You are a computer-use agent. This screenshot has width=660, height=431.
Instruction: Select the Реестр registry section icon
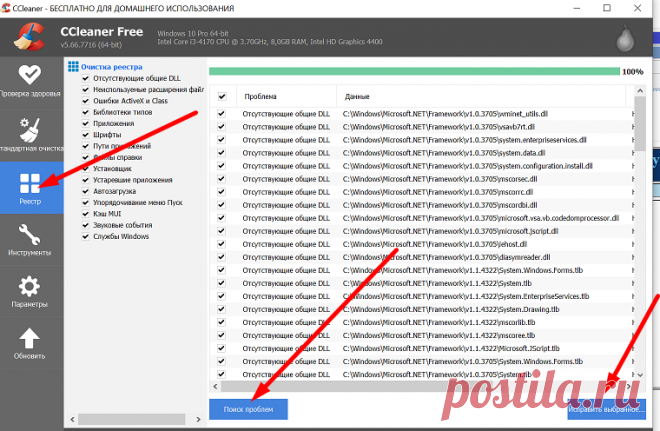point(30,184)
